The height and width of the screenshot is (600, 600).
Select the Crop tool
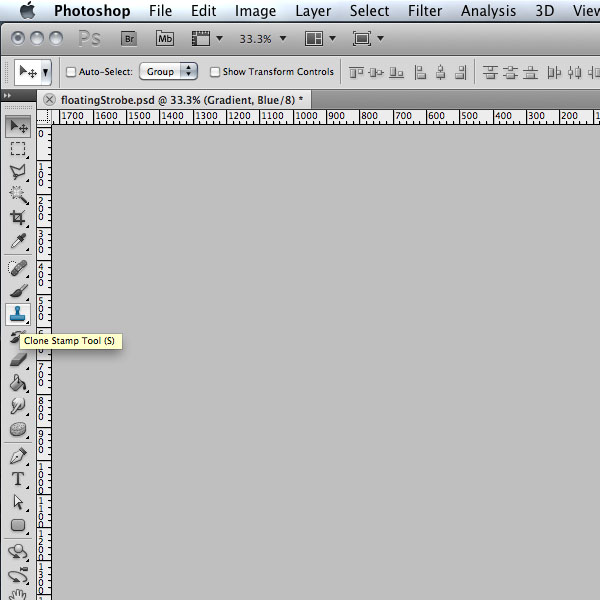[x=18, y=218]
